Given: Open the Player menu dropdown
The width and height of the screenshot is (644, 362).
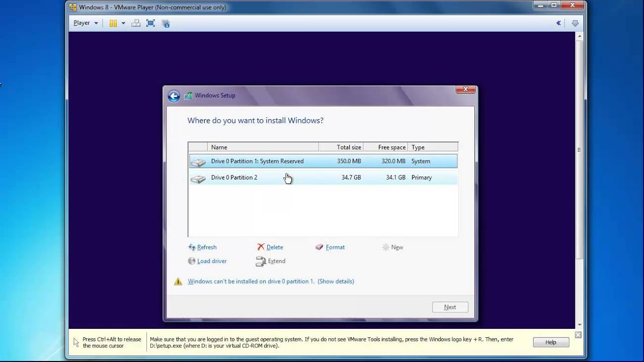Looking at the screenshot, I should click(x=86, y=23).
